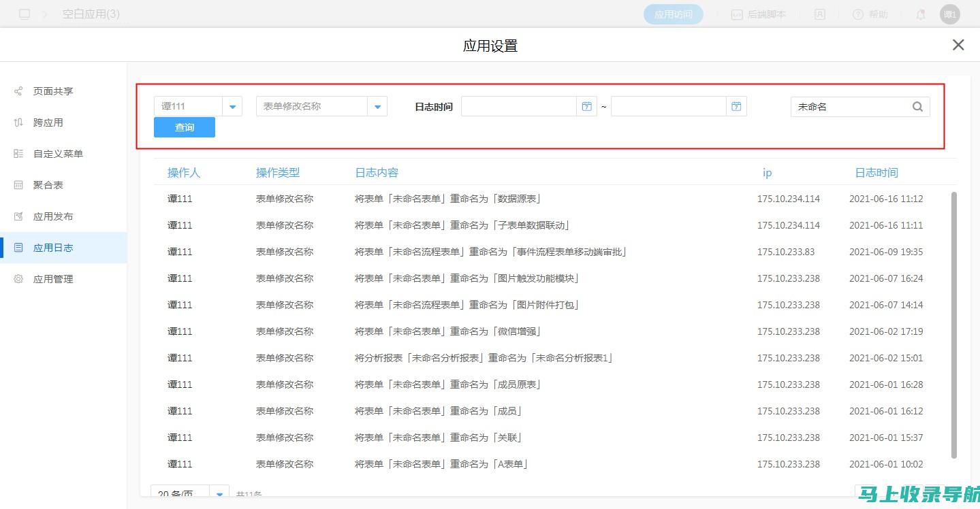Click the 日志内容 column header
This screenshot has height=509, width=980.
[x=377, y=173]
